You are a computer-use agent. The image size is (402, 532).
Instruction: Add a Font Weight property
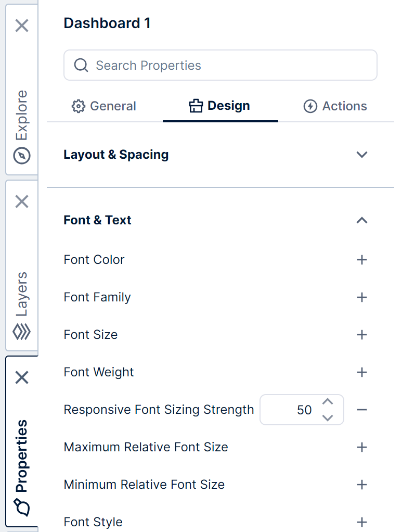click(x=362, y=372)
